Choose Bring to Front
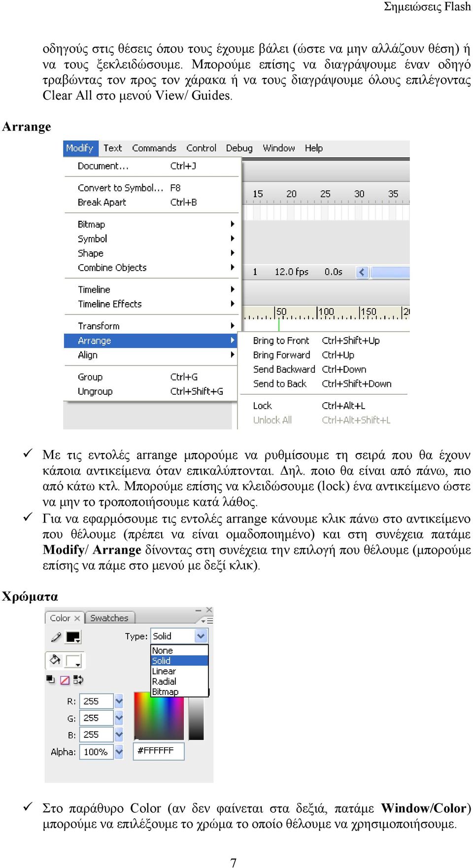 coord(324,341)
